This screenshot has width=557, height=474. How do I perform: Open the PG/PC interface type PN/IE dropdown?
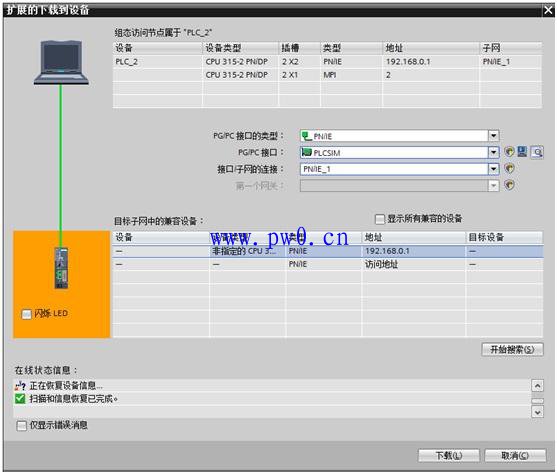click(493, 136)
